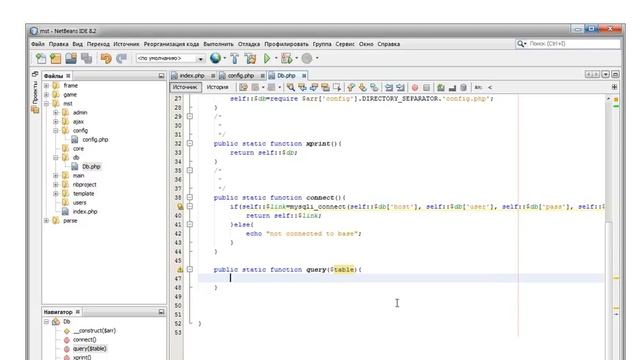Start macro recording with the red circle
Viewport: 640px width, 360px height.
(415, 87)
